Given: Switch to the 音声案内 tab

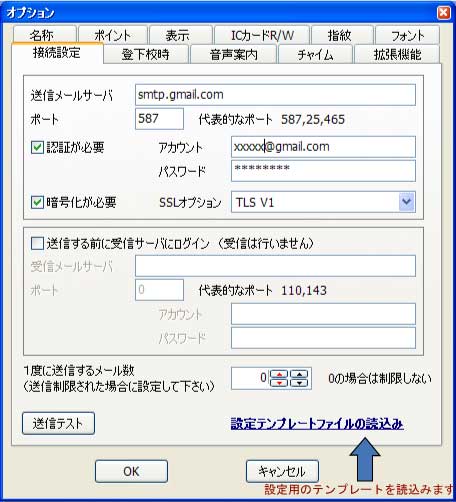Looking at the screenshot, I should tap(233, 54).
